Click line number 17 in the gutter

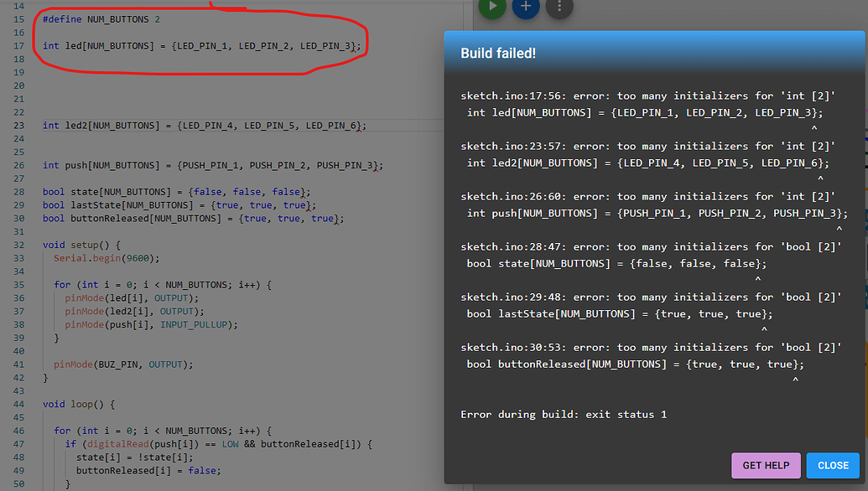[x=18, y=45]
